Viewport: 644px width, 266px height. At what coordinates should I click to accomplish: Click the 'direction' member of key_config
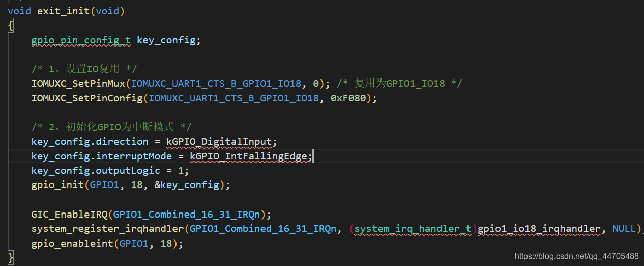coord(122,141)
